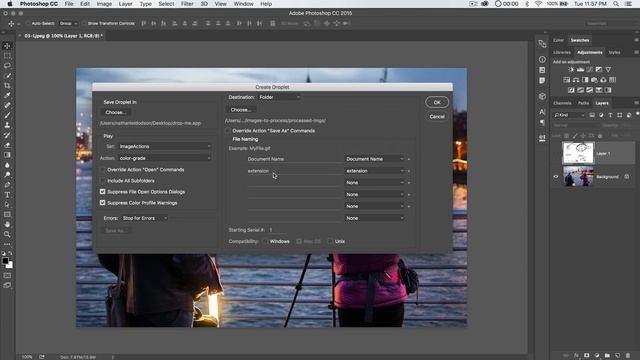Click Choose under Save Droplet In

coord(116,113)
